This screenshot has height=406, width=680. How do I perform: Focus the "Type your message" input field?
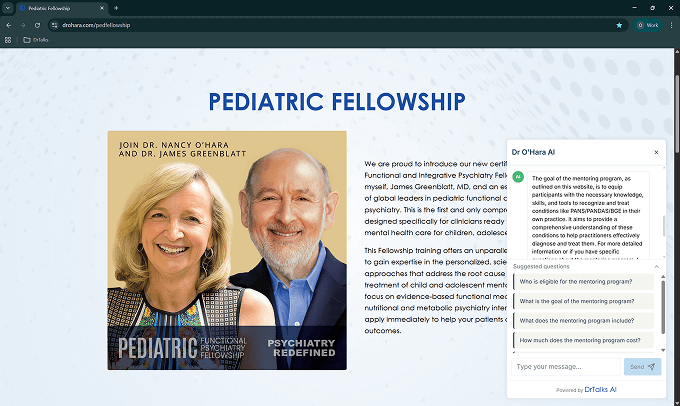coord(565,367)
